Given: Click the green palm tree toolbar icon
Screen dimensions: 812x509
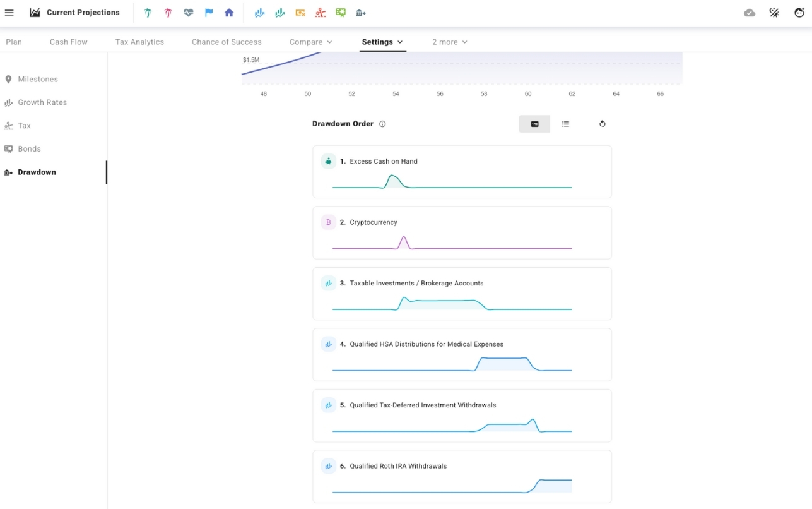Looking at the screenshot, I should 147,12.
